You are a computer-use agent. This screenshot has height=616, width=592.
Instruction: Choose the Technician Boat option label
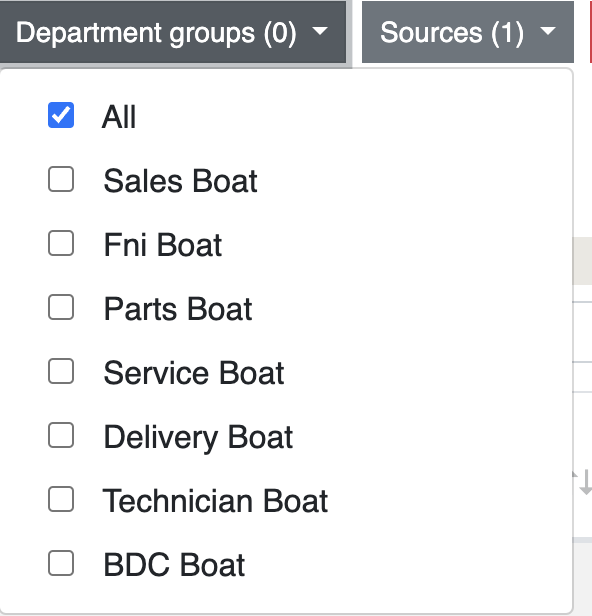(215, 501)
